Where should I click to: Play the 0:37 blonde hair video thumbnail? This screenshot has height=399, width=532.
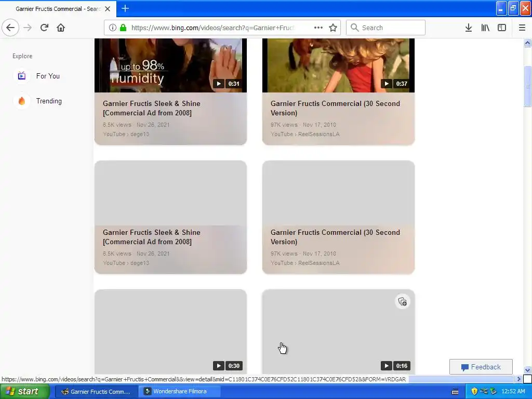[x=338, y=65]
